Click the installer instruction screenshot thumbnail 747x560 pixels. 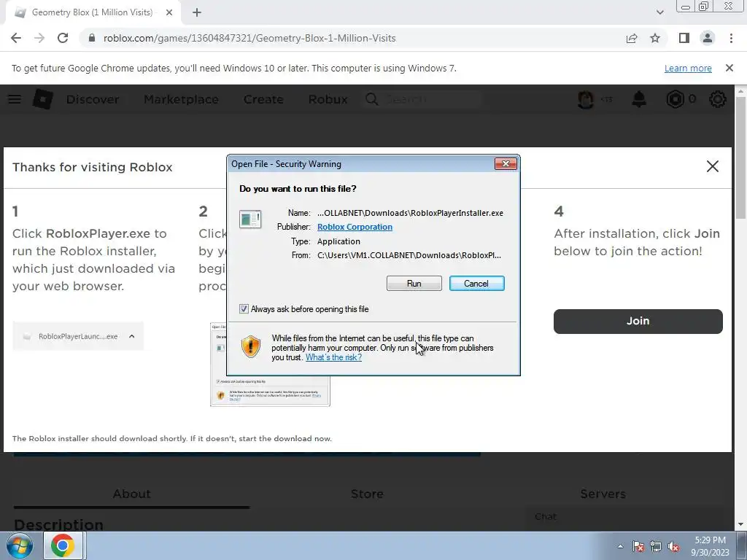coord(270,391)
